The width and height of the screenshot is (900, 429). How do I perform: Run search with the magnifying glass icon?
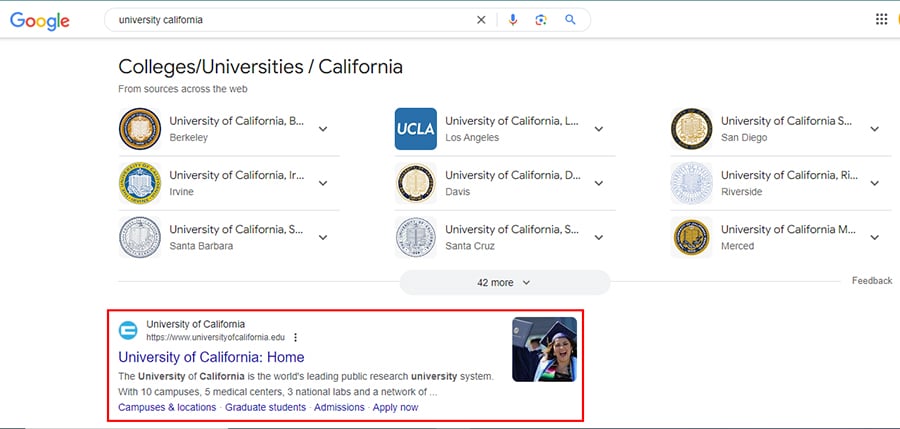(x=570, y=20)
